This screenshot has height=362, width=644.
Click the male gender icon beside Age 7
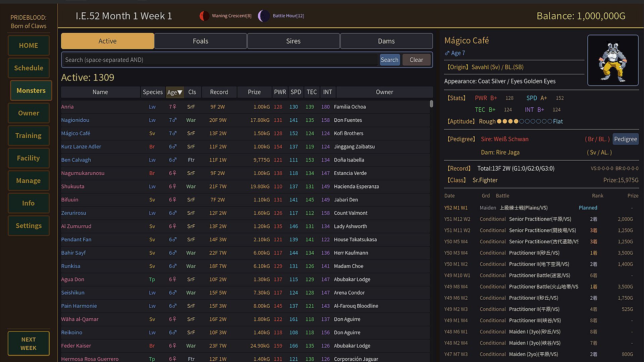[447, 53]
